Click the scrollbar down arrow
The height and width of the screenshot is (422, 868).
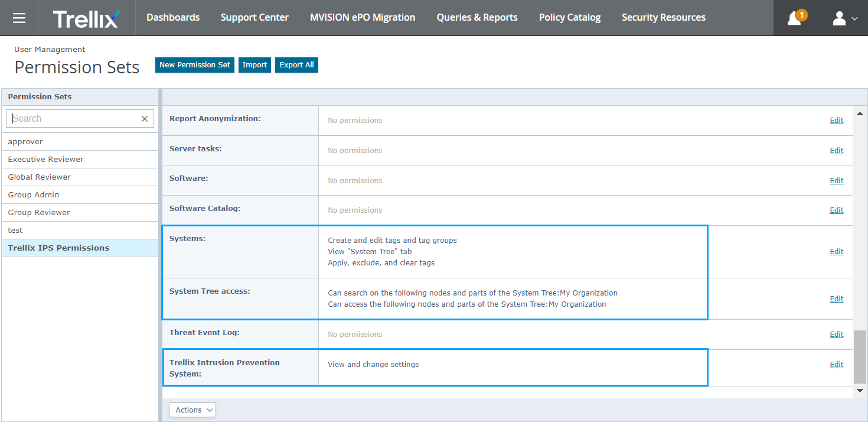click(x=860, y=391)
